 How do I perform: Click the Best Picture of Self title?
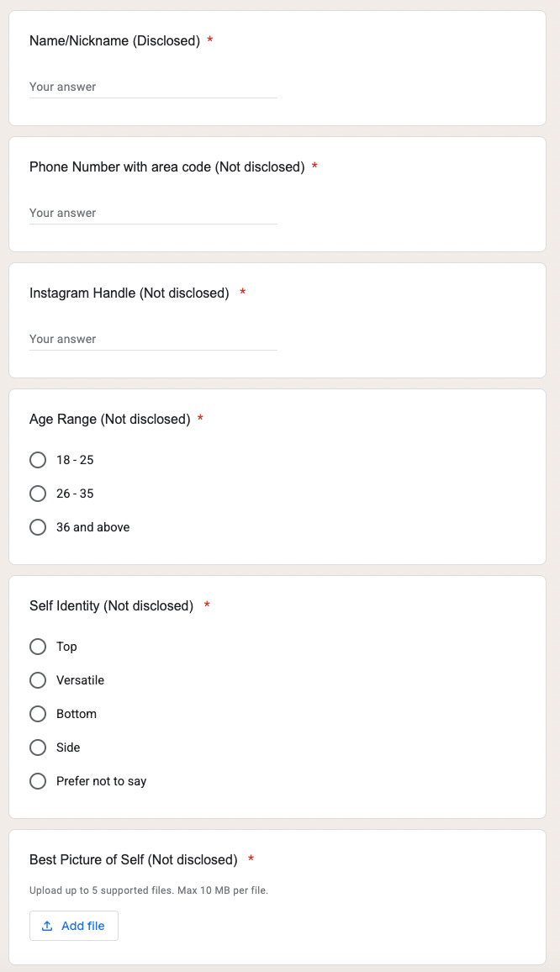pyautogui.click(x=133, y=859)
